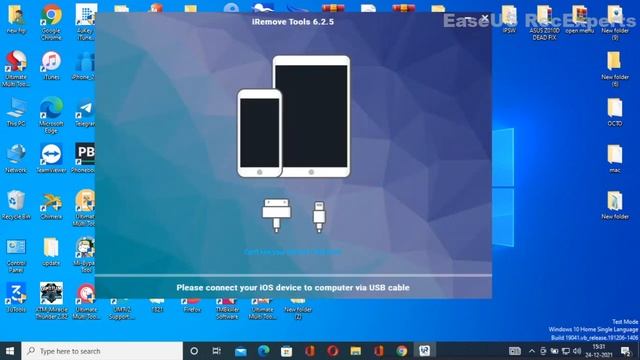Open the UMTv2 Support desktop shortcut
This screenshot has height=360, width=640.
pyautogui.click(x=121, y=309)
